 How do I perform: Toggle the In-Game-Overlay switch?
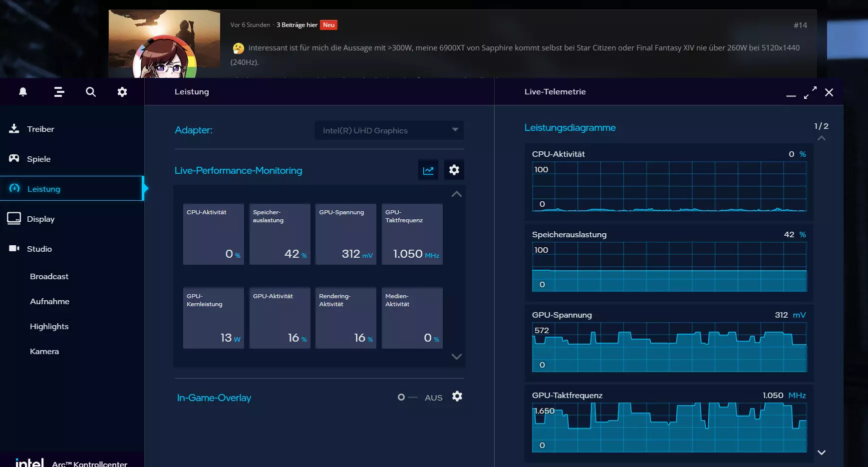click(407, 398)
